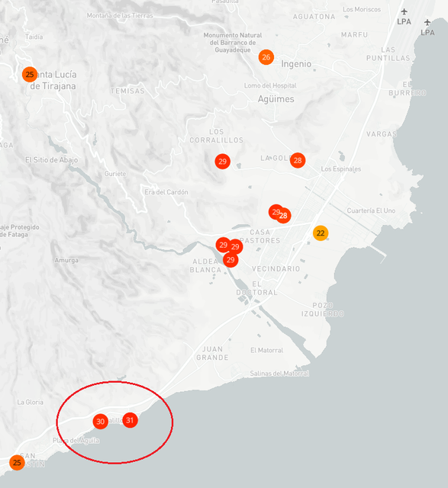Select the orange 26 marker beside Ingenio
Image resolution: width=448 pixels, height=488 pixels.
click(x=266, y=57)
